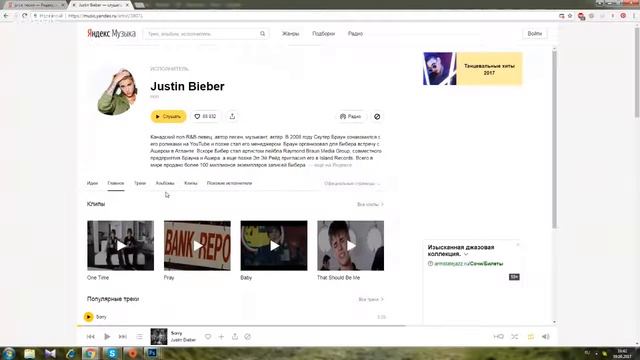Play the Baby video clip
The width and height of the screenshot is (640, 360).
tap(274, 246)
